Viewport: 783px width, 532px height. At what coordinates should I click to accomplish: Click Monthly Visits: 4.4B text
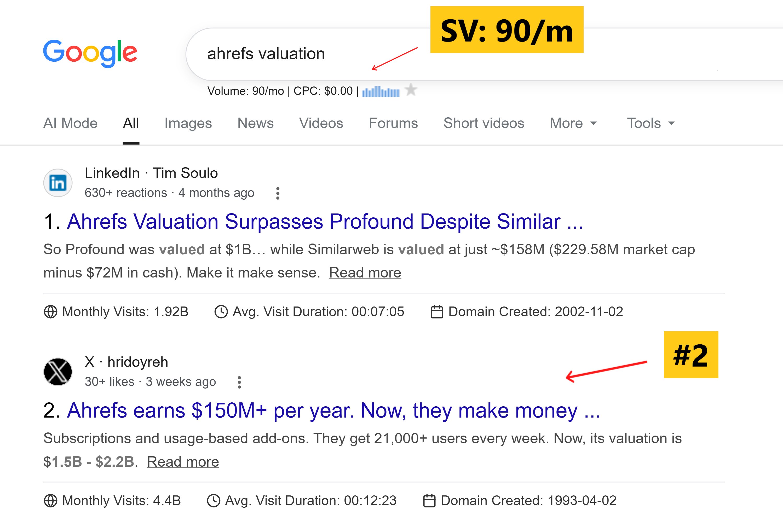click(121, 501)
